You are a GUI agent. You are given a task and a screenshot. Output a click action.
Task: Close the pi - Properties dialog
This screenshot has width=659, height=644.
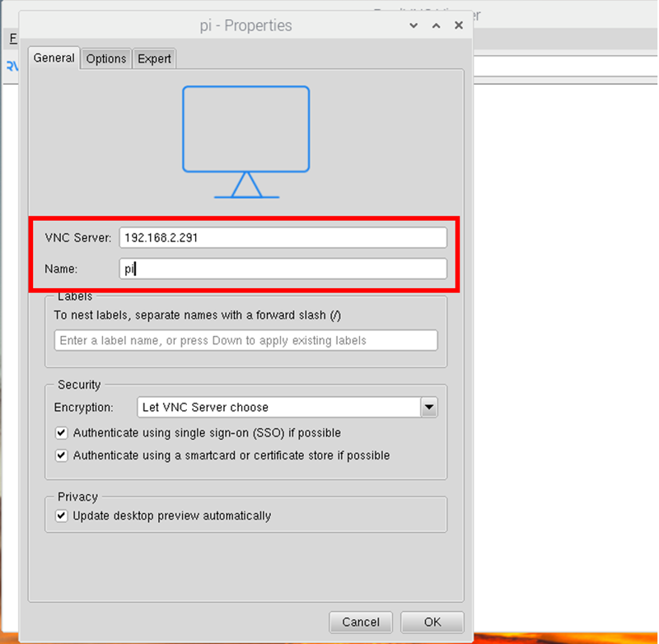click(x=459, y=26)
